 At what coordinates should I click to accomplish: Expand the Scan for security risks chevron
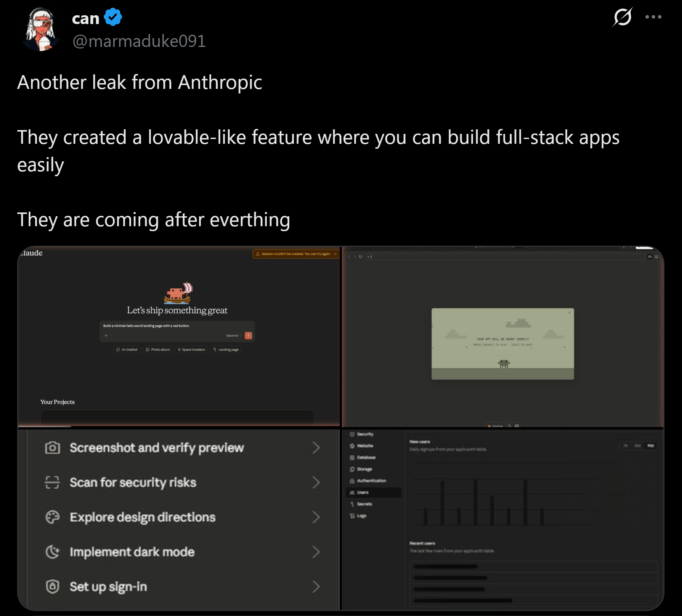click(x=316, y=483)
